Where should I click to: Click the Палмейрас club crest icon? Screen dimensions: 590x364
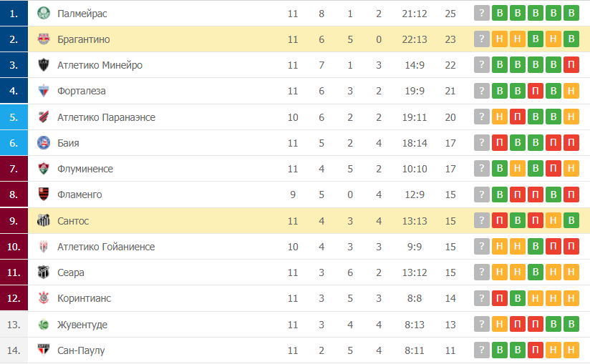[x=44, y=13]
